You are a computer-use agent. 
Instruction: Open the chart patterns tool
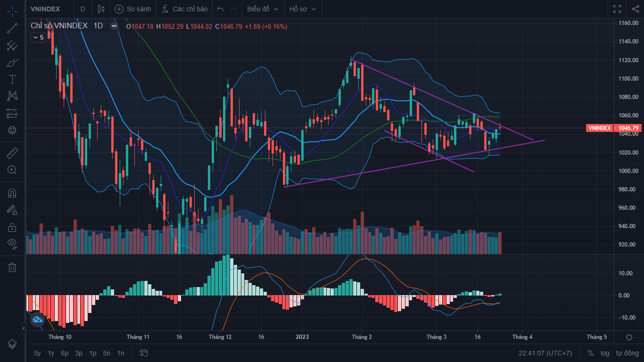click(x=12, y=96)
